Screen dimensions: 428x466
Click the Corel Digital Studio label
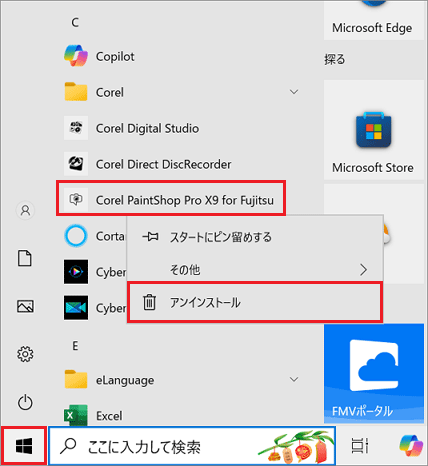coord(147,128)
